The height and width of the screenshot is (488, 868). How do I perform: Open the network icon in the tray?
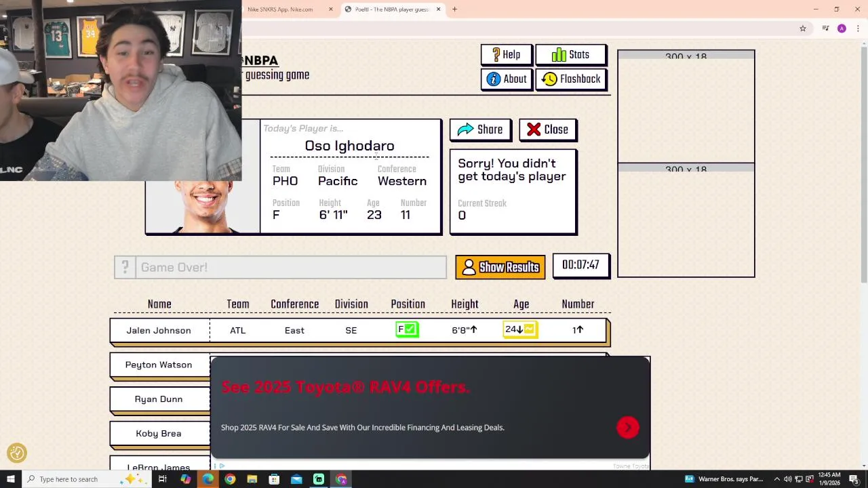point(799,479)
